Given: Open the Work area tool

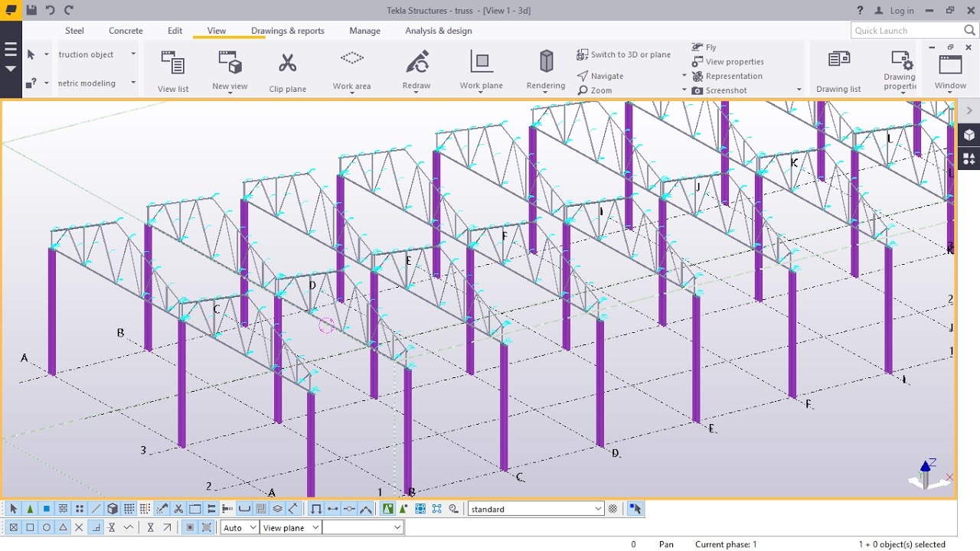Looking at the screenshot, I should [351, 70].
